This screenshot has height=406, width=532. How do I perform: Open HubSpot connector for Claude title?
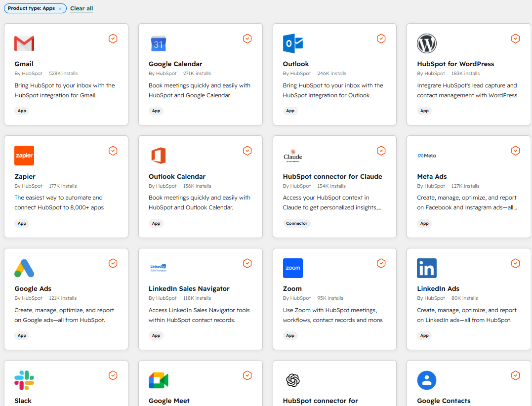click(332, 176)
